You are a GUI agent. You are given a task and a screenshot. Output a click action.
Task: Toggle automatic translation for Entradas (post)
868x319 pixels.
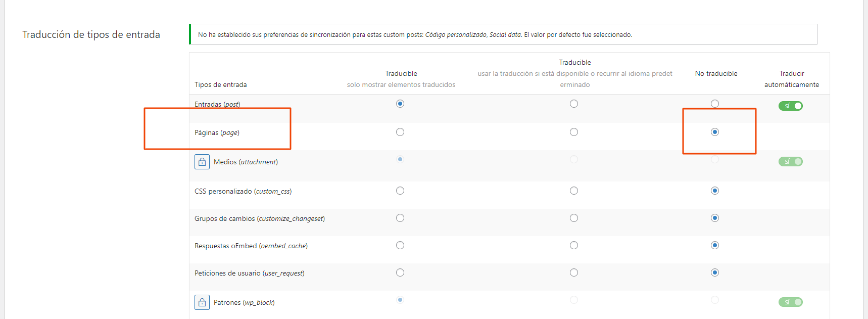point(790,106)
